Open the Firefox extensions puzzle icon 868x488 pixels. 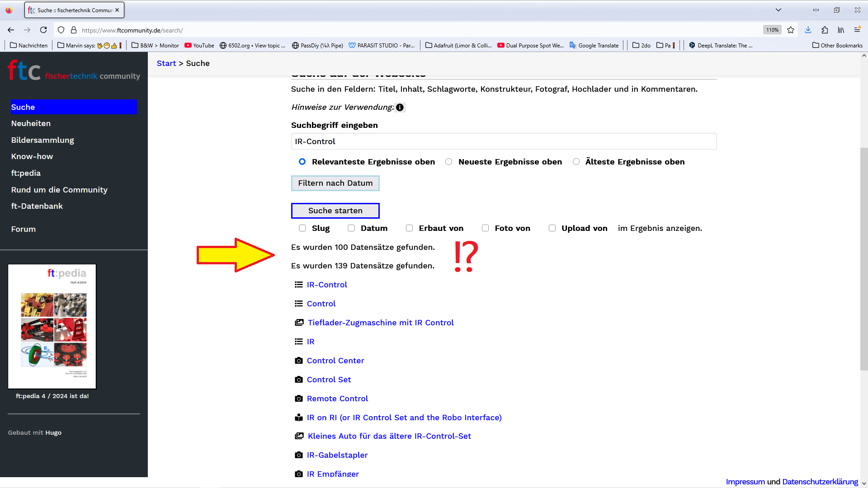point(825,30)
